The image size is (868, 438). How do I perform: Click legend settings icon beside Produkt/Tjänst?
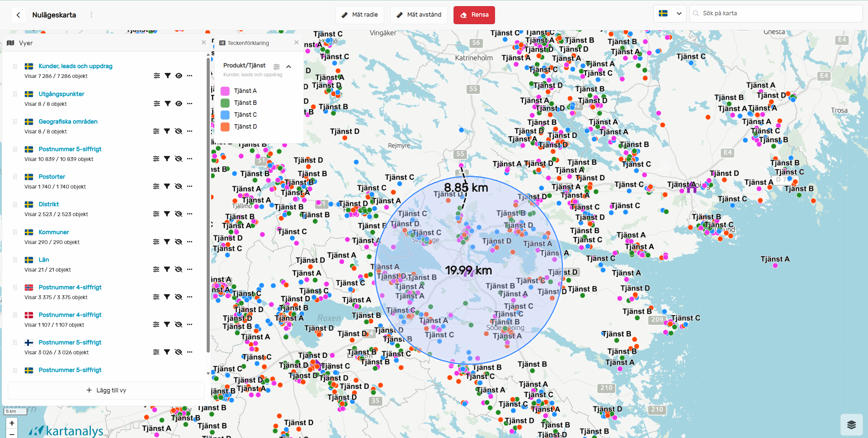coord(276,66)
